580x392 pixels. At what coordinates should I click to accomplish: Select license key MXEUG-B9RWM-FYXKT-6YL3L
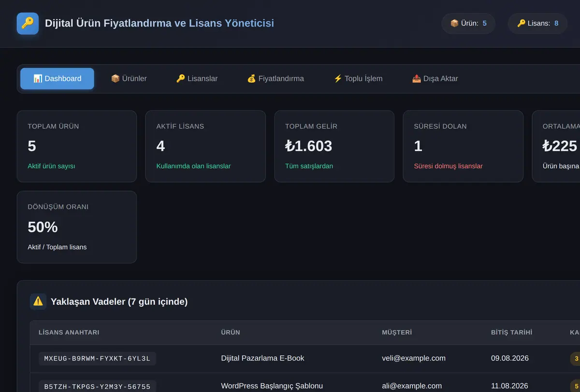tap(97, 359)
